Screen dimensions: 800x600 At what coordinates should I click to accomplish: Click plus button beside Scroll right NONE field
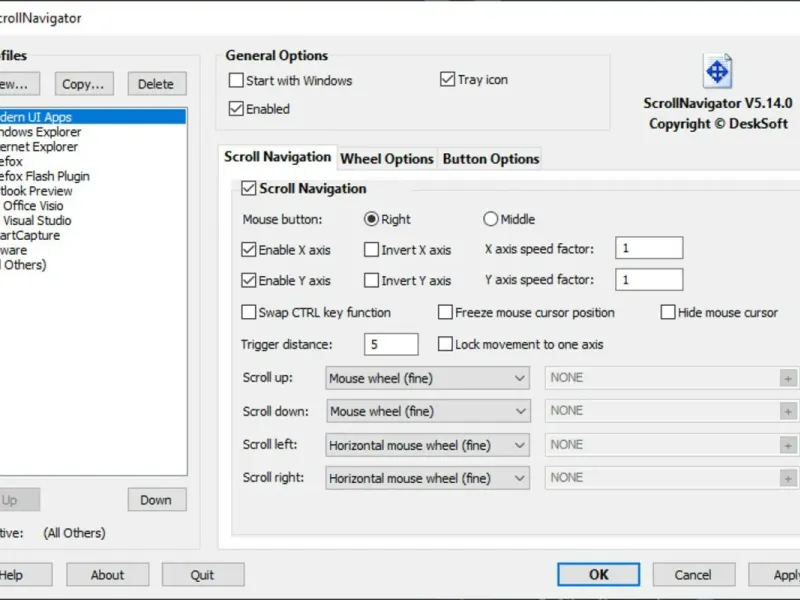pos(788,479)
